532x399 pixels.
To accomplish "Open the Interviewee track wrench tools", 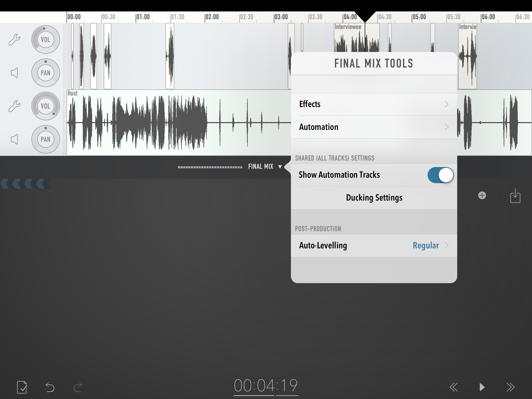I will click(x=14, y=39).
